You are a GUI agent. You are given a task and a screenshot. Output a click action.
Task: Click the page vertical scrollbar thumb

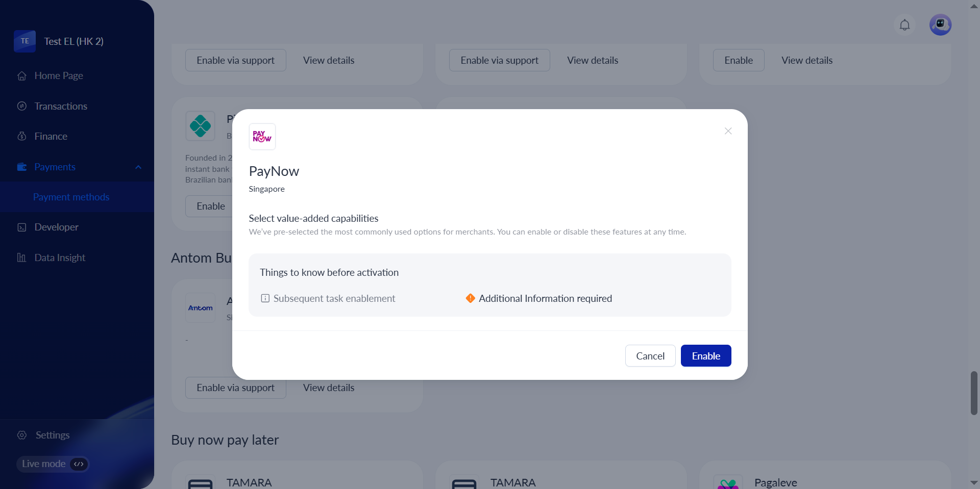tap(974, 393)
